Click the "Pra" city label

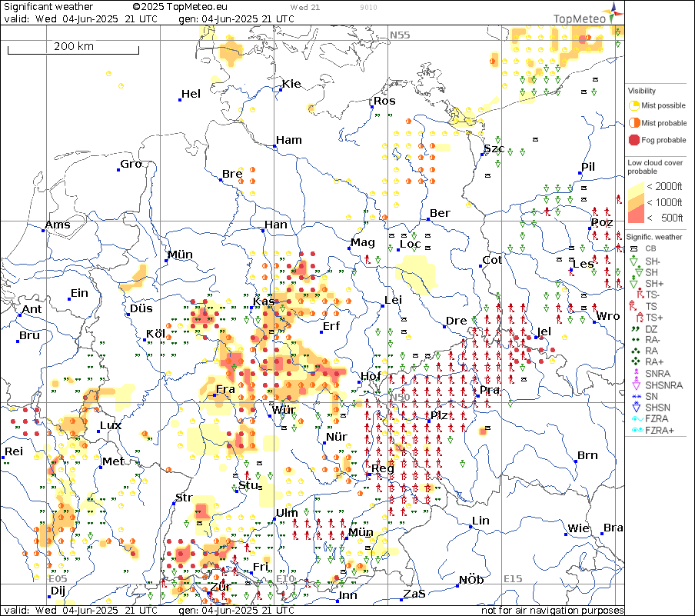coord(490,390)
